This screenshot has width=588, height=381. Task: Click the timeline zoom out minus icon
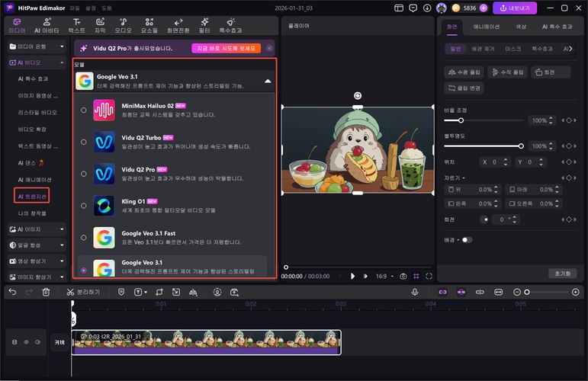point(517,292)
